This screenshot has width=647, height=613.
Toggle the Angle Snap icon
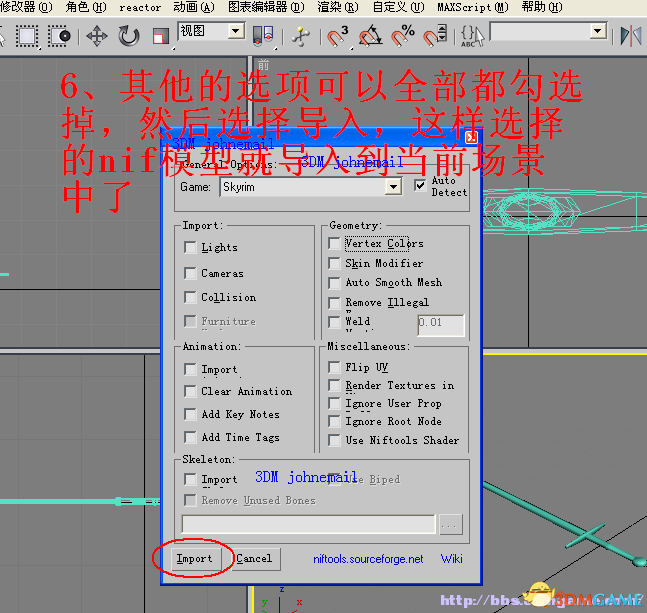(370, 36)
